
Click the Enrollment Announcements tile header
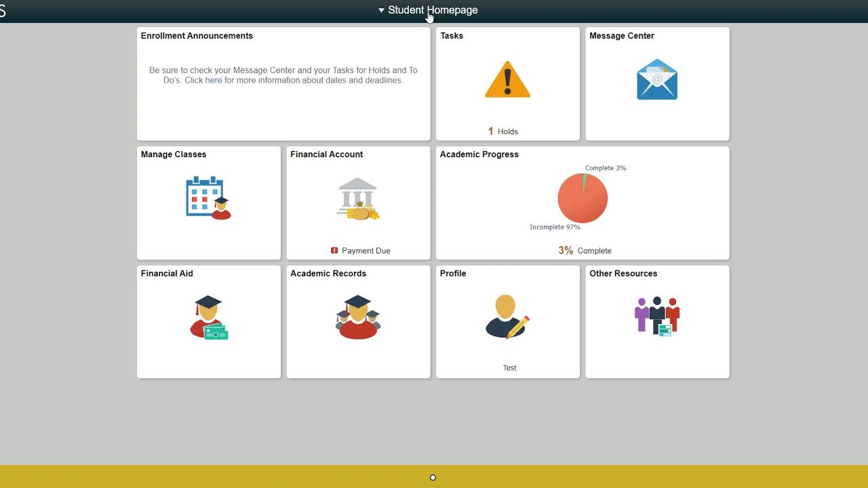[x=197, y=35]
